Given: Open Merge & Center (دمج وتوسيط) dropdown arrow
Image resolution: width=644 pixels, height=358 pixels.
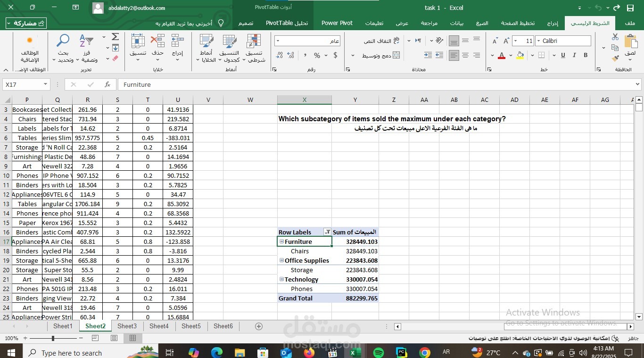Looking at the screenshot, I should pyautogui.click(x=353, y=56).
